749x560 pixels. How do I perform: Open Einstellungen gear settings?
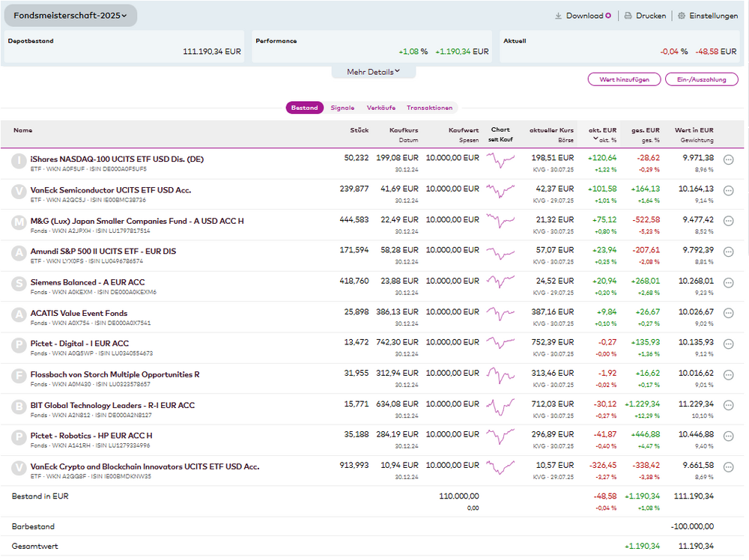tap(682, 16)
